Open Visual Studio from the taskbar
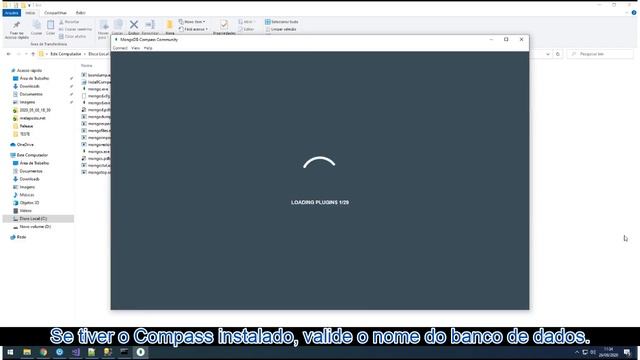The image size is (640, 360). click(x=76, y=352)
